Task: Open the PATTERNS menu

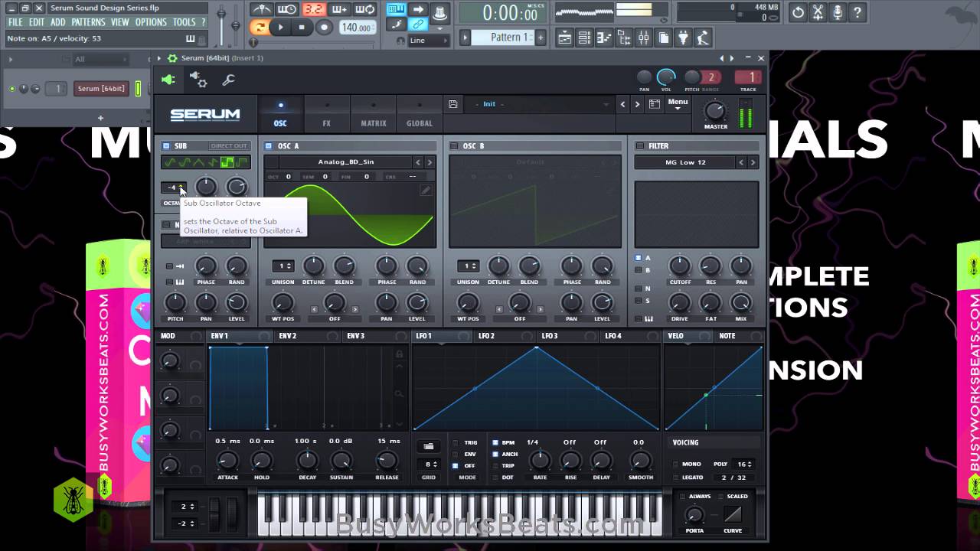Action: [88, 22]
